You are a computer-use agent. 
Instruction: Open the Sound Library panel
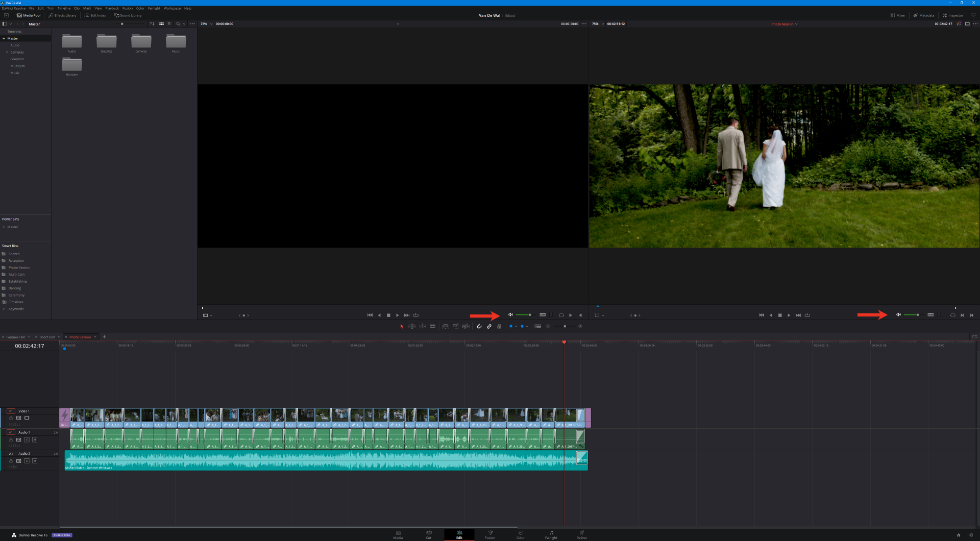128,15
